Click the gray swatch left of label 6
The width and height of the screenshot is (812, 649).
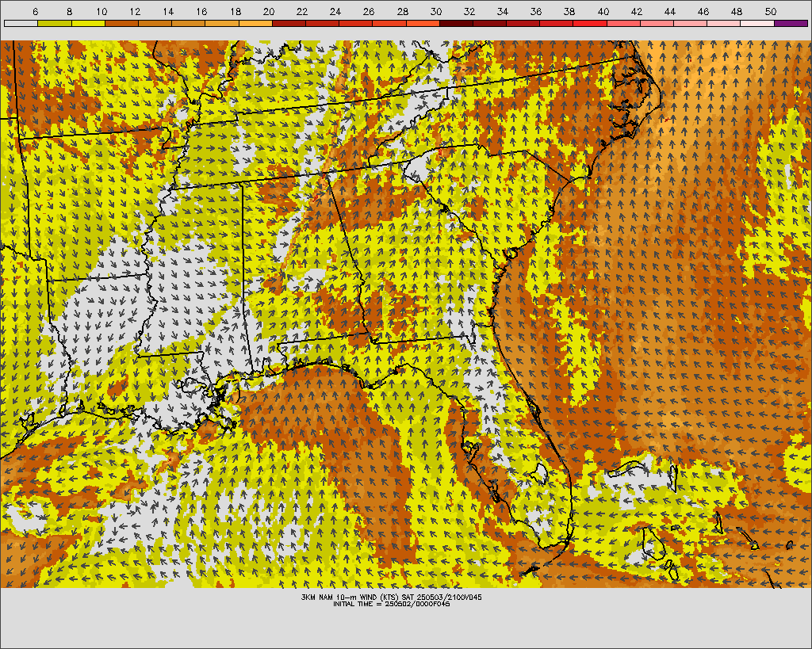pyautogui.click(x=21, y=23)
